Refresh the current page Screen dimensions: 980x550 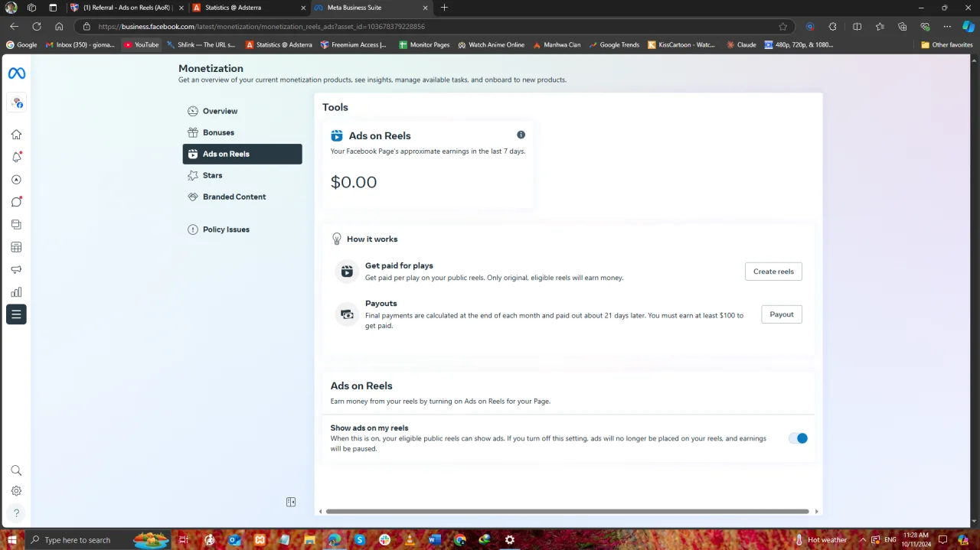pos(36,26)
